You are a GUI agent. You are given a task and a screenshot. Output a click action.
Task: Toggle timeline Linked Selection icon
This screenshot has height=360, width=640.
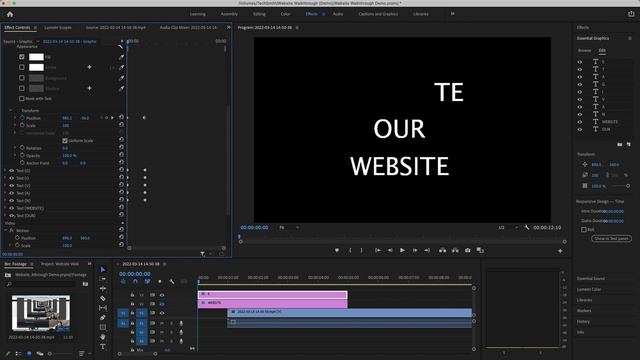[147, 282]
